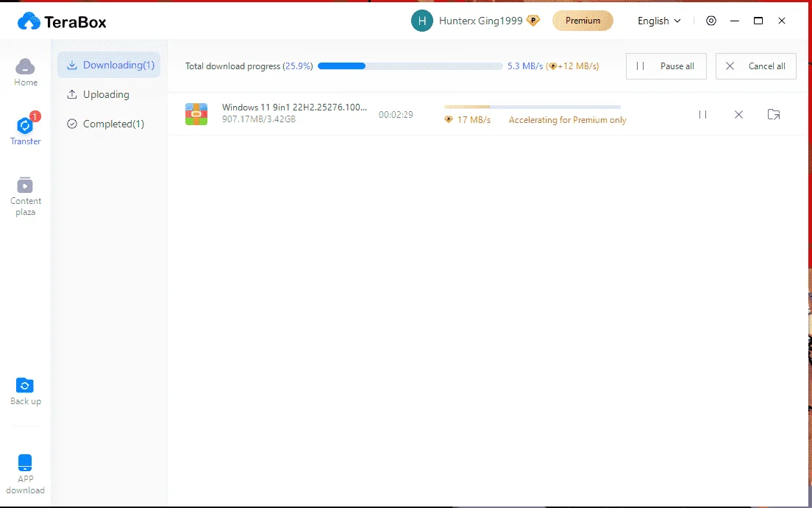
Task: Click the file name Windows 11 9in1 22H2
Action: tap(294, 107)
